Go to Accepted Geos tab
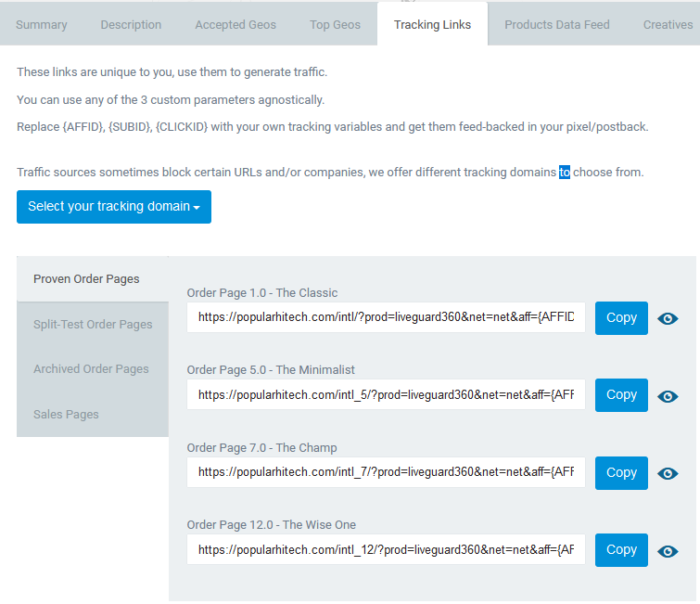Screen dimensions: 700x604 point(235,24)
